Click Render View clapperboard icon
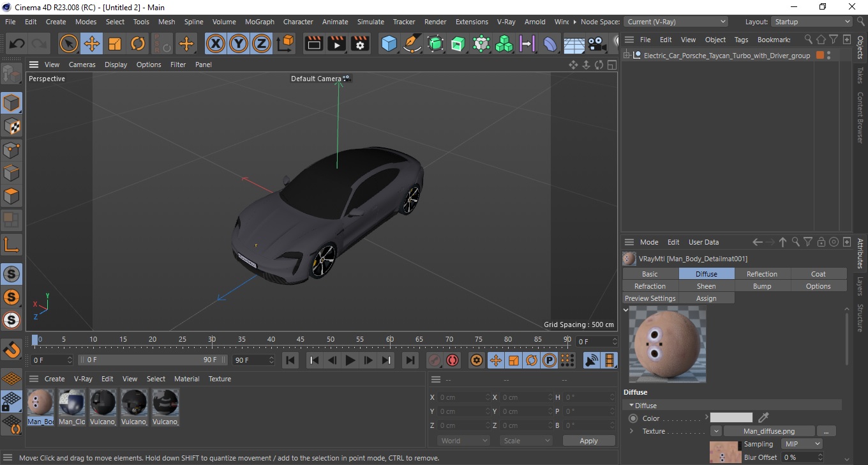This screenshot has width=868, height=465. pyautogui.click(x=313, y=43)
